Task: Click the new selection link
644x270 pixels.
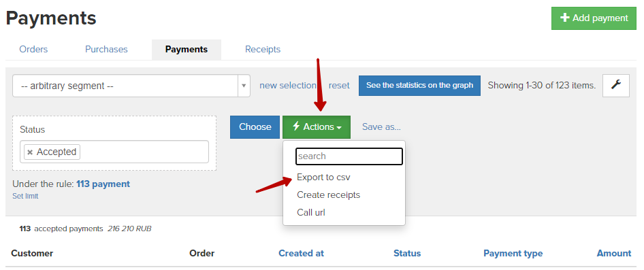Action: coord(287,85)
